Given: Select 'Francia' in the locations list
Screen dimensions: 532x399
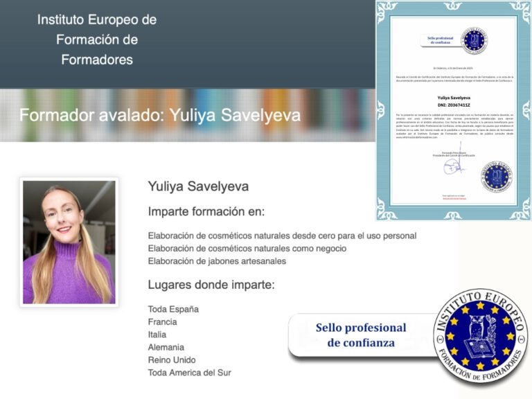Looking at the screenshot, I should (x=163, y=322).
